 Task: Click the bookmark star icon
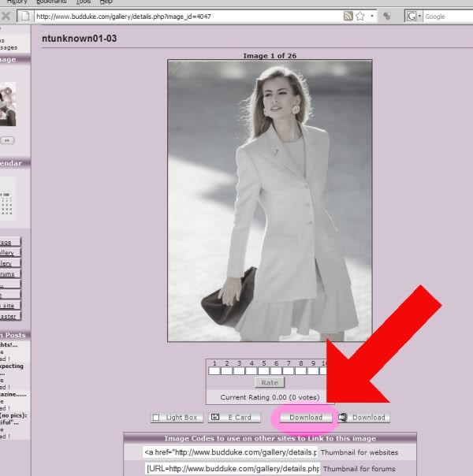point(359,16)
